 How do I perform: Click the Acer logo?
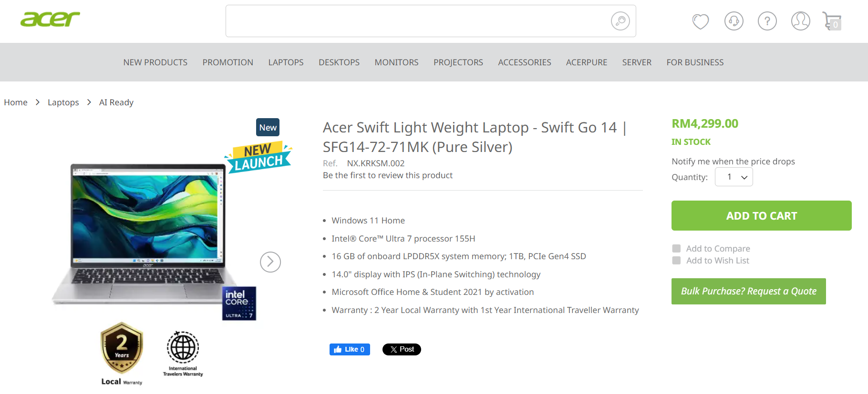50,19
